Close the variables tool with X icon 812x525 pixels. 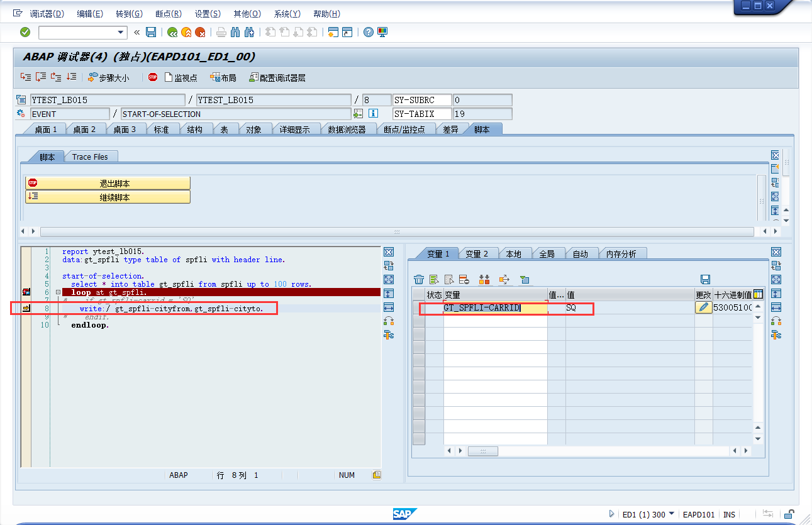(776, 251)
